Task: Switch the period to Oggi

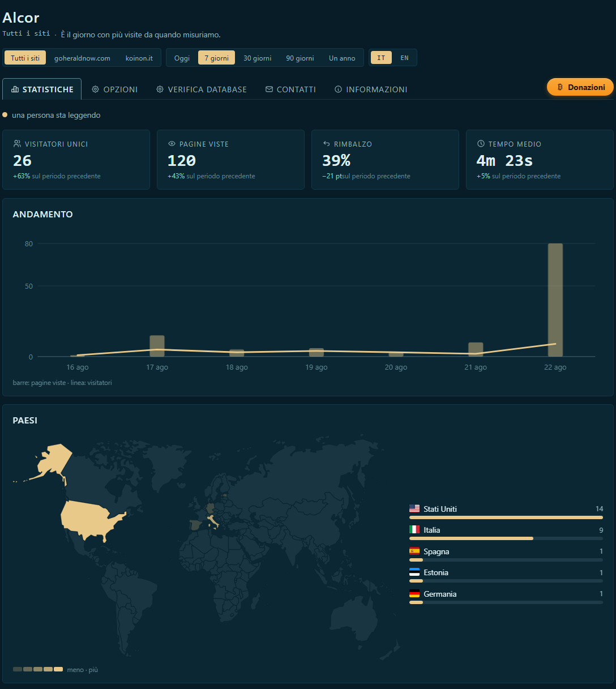Action: [x=182, y=58]
